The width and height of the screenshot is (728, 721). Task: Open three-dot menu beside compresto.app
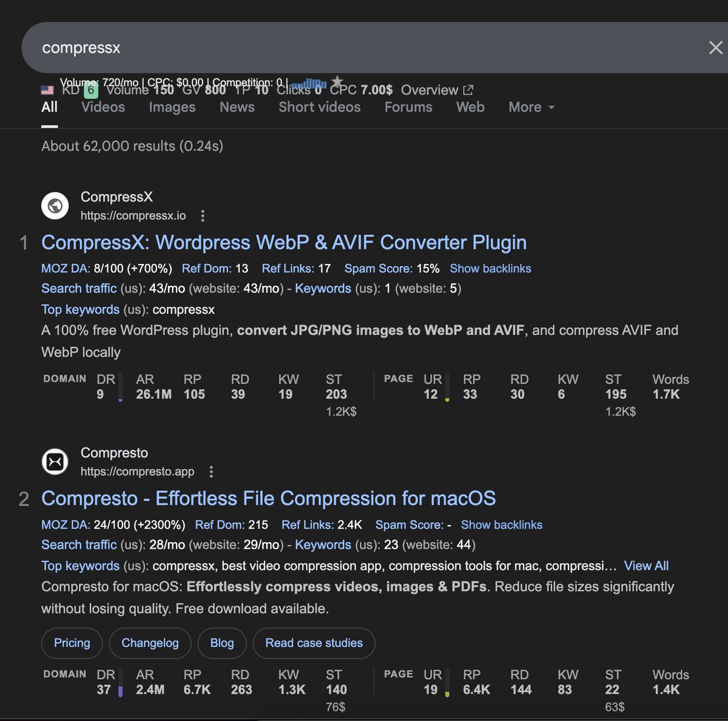point(211,472)
